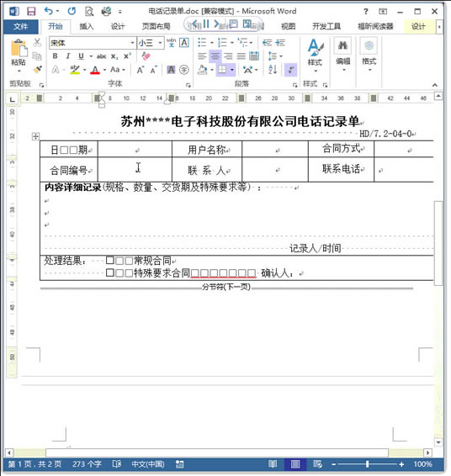Click the shading paint bucket icon
The width and height of the screenshot is (451, 476).
(202, 70)
